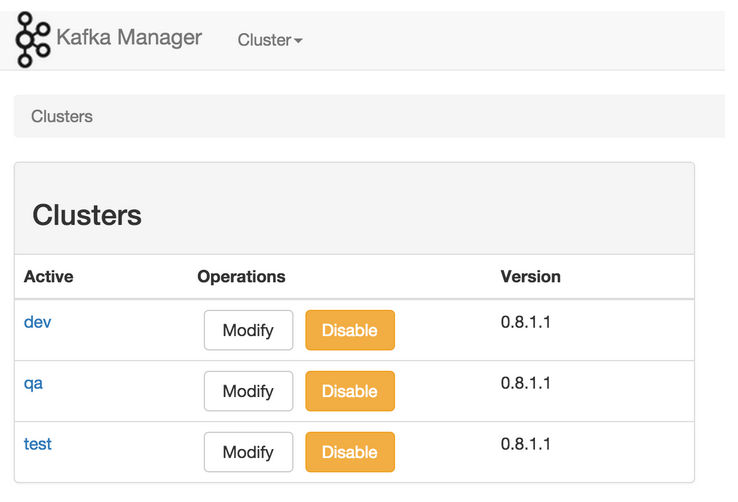Disable the test cluster
Viewport: 738px width, 502px height.
pos(350,452)
